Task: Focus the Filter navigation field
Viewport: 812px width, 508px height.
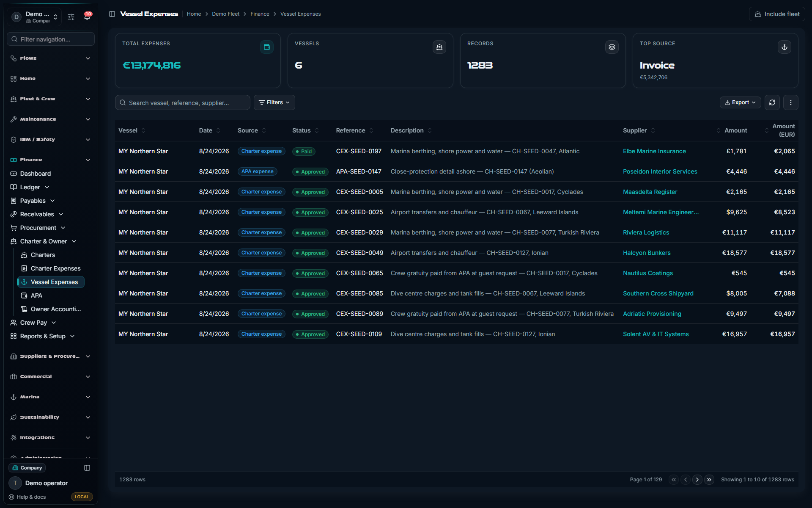Action: (51, 39)
